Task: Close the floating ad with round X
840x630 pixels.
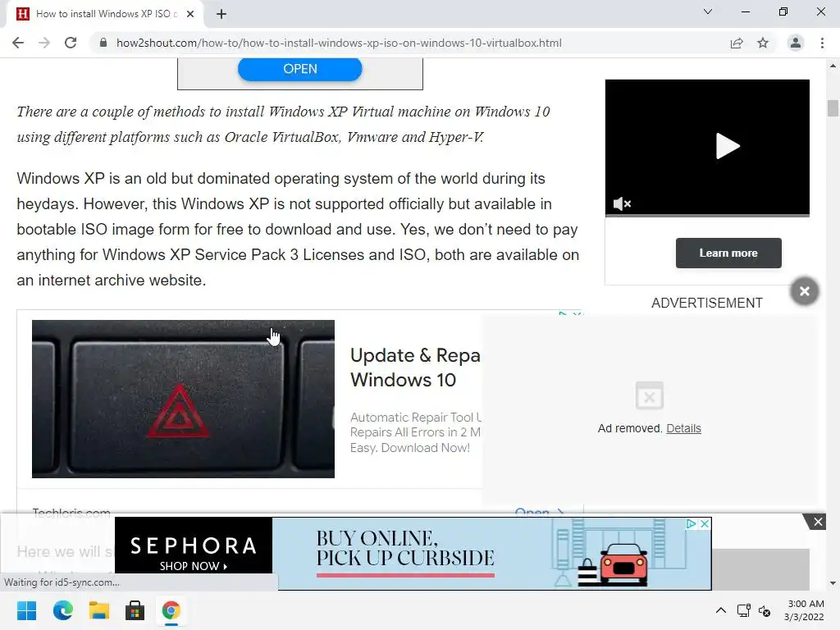Action: 804,291
